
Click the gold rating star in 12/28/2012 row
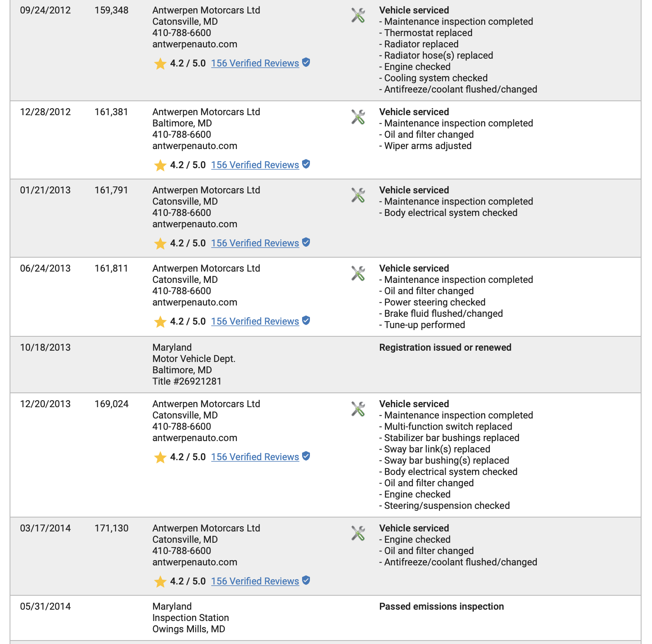coord(160,166)
